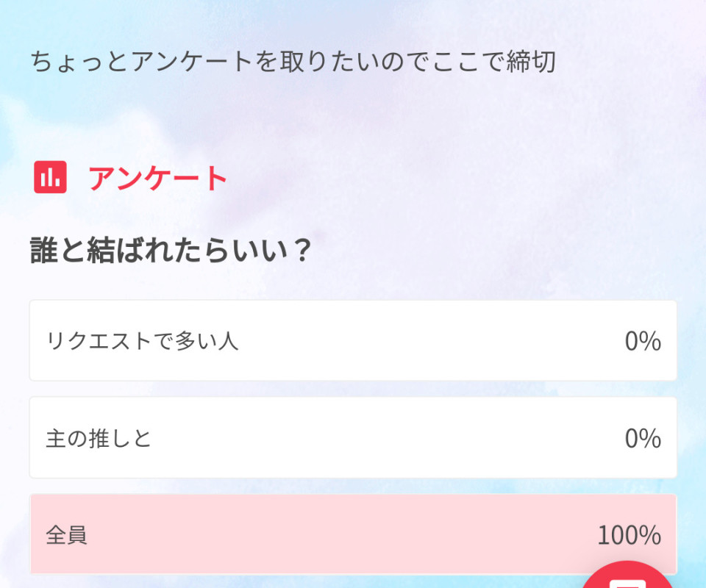Click the pink filled 全員 result bar
706x588 pixels.
tap(353, 534)
